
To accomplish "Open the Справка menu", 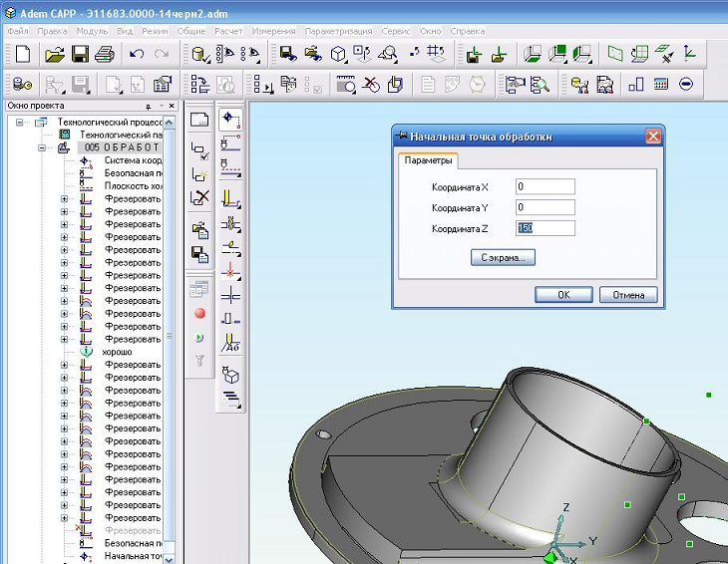I will pos(468,31).
